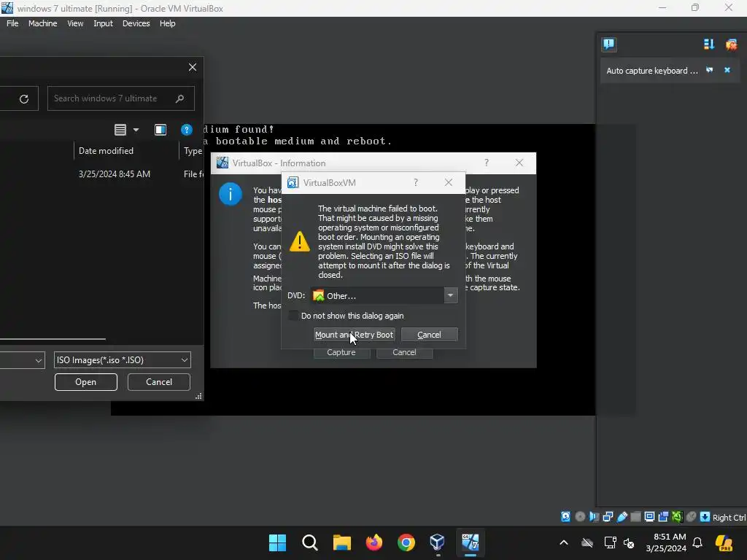Click Cancel in the VirtualBoxVM dialog
Image resolution: width=747 pixels, height=560 pixels.
point(429,335)
